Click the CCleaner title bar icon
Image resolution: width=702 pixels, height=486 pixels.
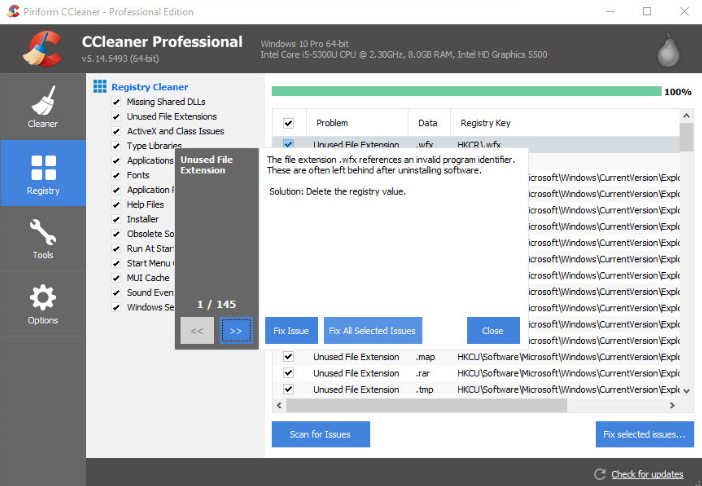(x=13, y=11)
